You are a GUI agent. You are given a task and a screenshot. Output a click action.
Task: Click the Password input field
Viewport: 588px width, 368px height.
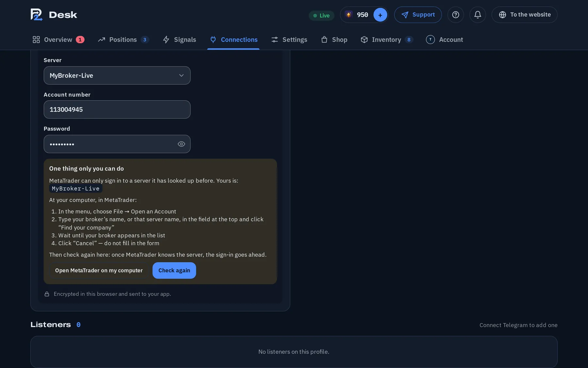point(117,144)
